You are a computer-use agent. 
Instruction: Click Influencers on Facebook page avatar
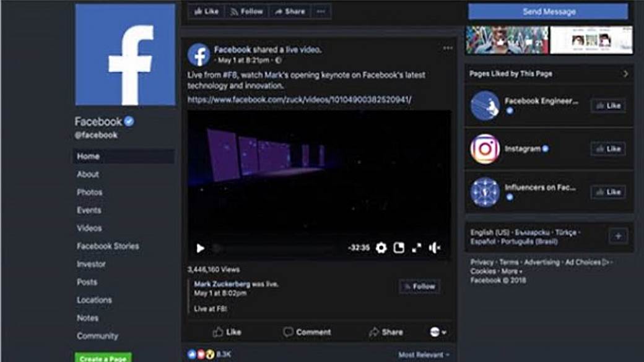pos(485,192)
